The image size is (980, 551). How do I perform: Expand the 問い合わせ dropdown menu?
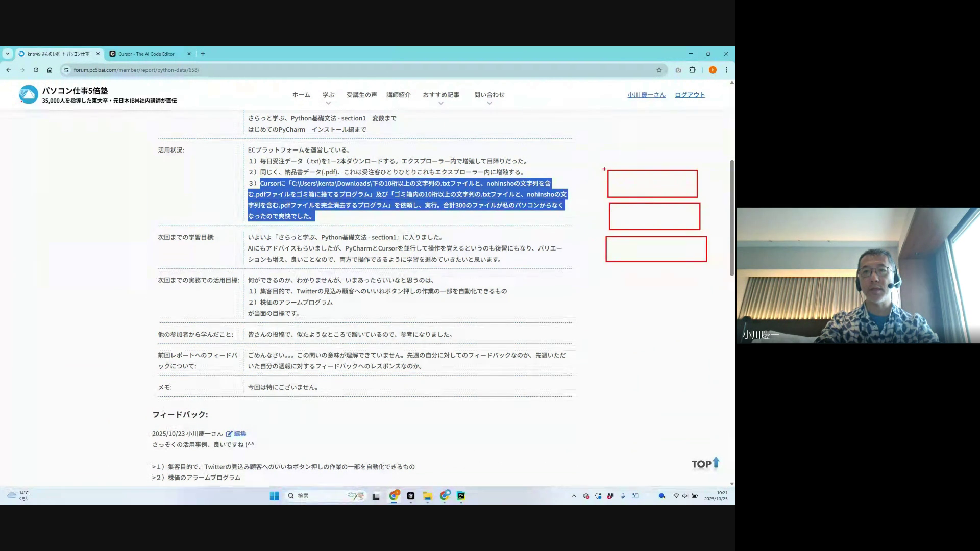tap(489, 95)
